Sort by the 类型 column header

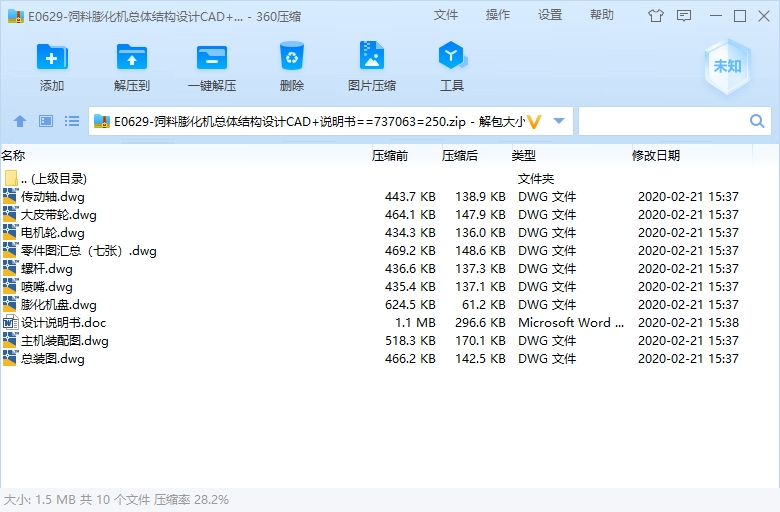[524, 156]
